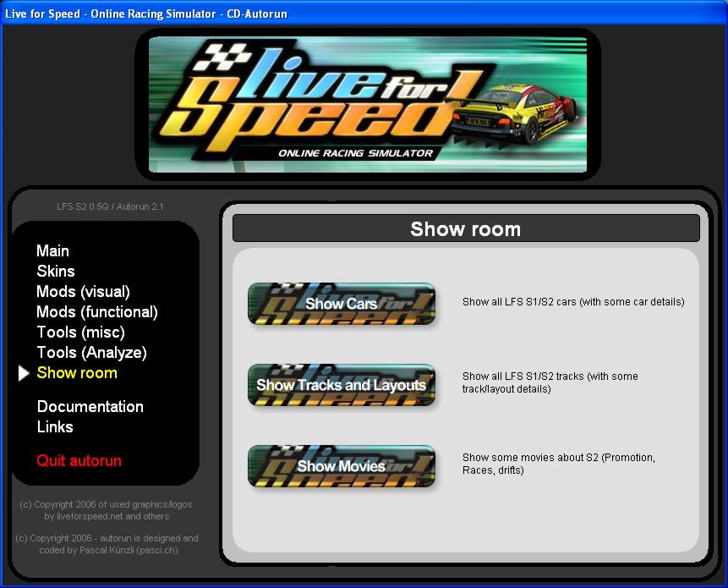
Task: Select Tools (misc) in sidebar
Action: [x=81, y=332]
